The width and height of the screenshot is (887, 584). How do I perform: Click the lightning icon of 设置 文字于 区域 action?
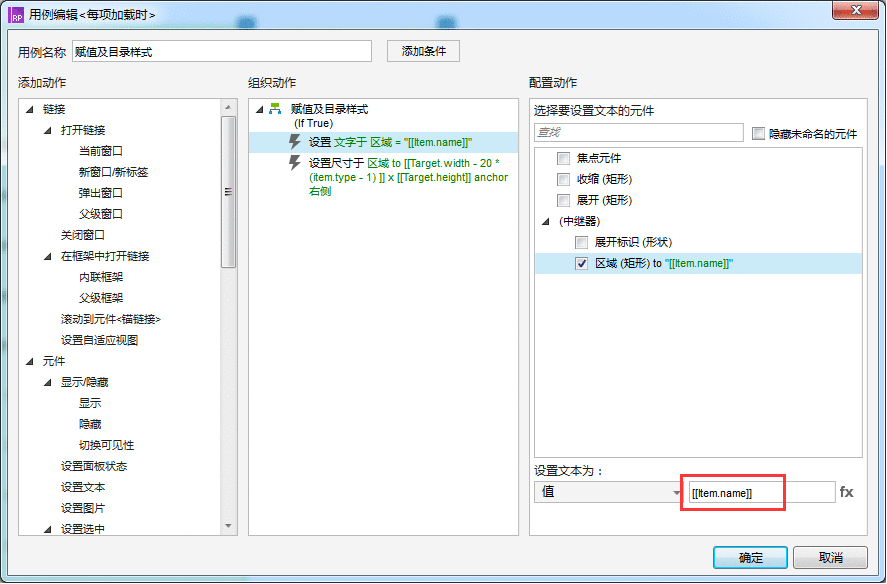[x=294, y=142]
